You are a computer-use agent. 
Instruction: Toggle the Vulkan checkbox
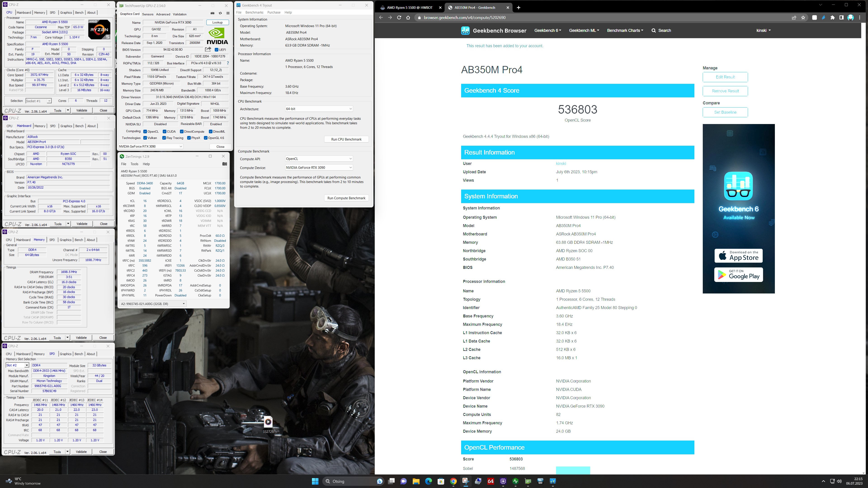tap(145, 138)
